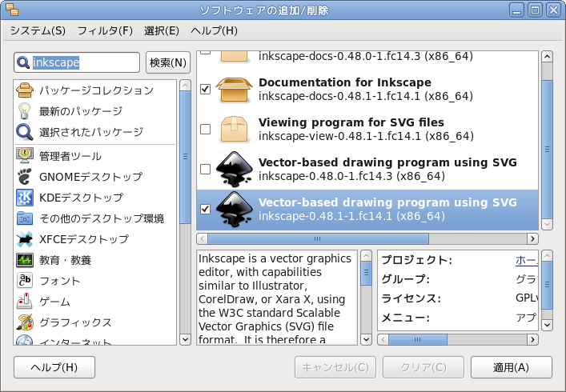Click the package list horizontal scrollbar thumb
This screenshot has height=392, width=566.
tap(318, 238)
